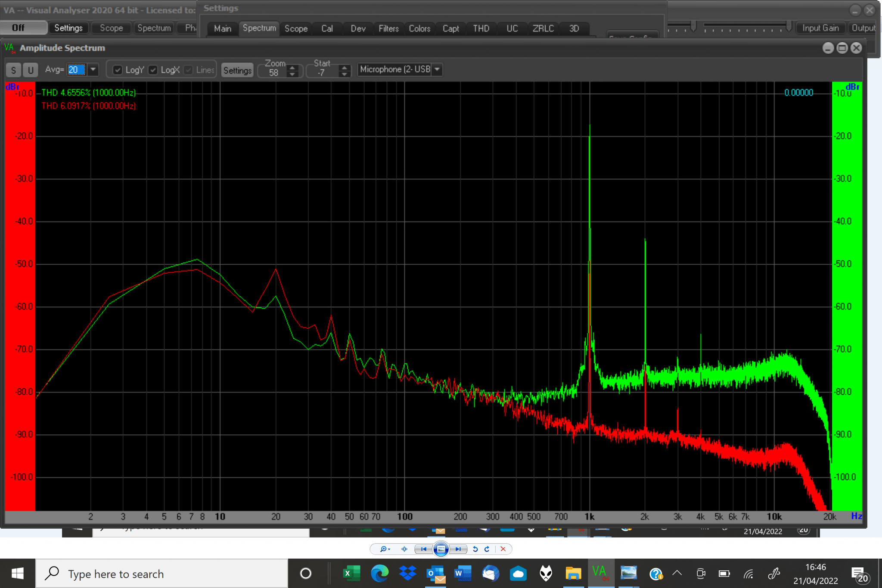Switch to the Dev settings tab

(x=358, y=28)
